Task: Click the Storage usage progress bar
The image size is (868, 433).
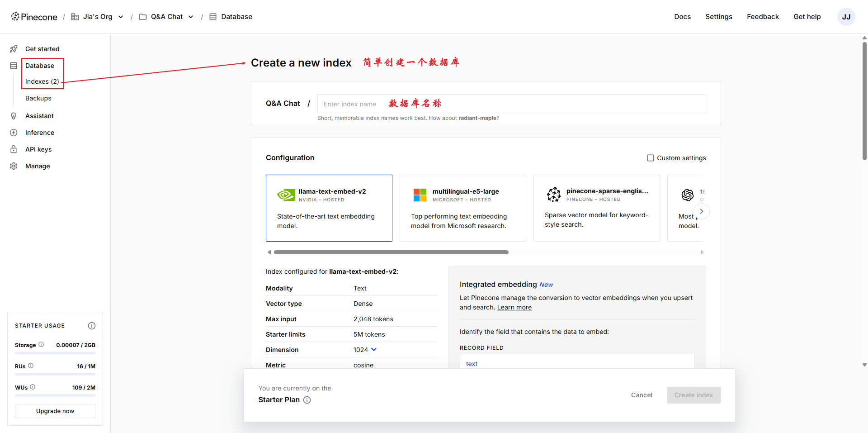Action: (x=55, y=353)
